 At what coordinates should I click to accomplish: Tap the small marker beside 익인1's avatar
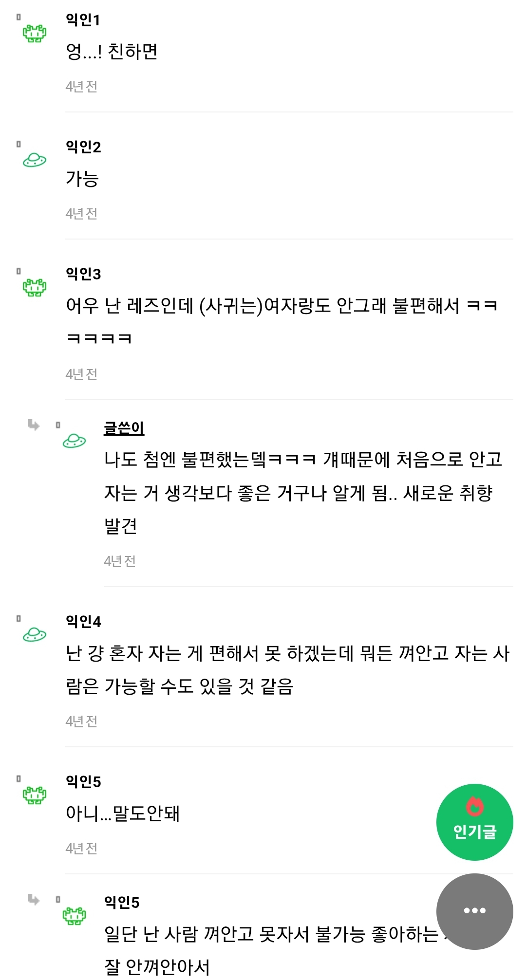click(x=19, y=17)
